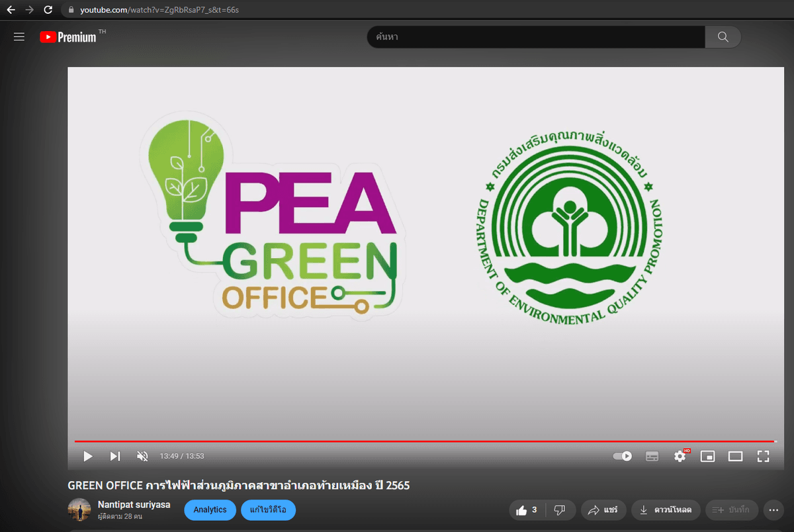794x532 pixels.
Task: Click the address bar URL
Action: 159,10
